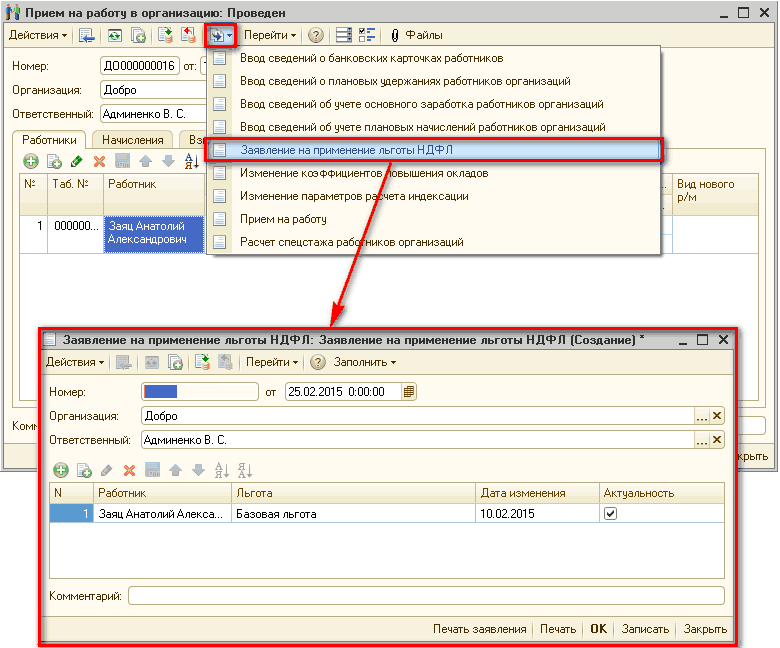Add new row in Работники table
Image resolution: width=780 pixels, height=648 pixels.
[31, 161]
